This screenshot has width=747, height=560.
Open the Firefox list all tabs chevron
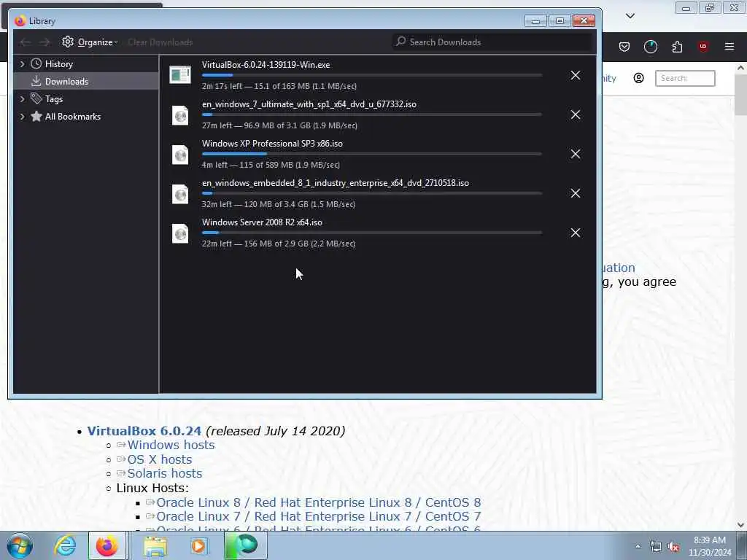(x=630, y=16)
